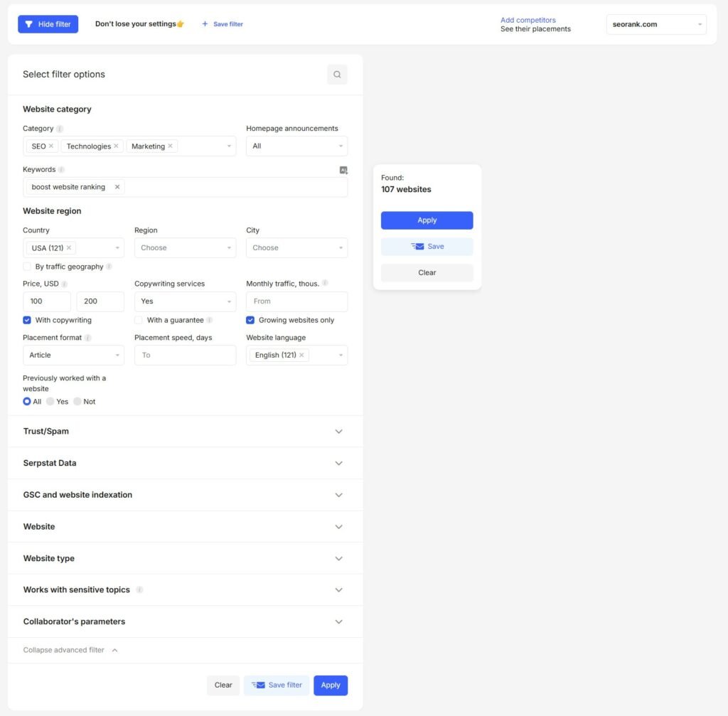Expand Collaborator's parameters section
This screenshot has height=716, width=728.
[x=186, y=621]
